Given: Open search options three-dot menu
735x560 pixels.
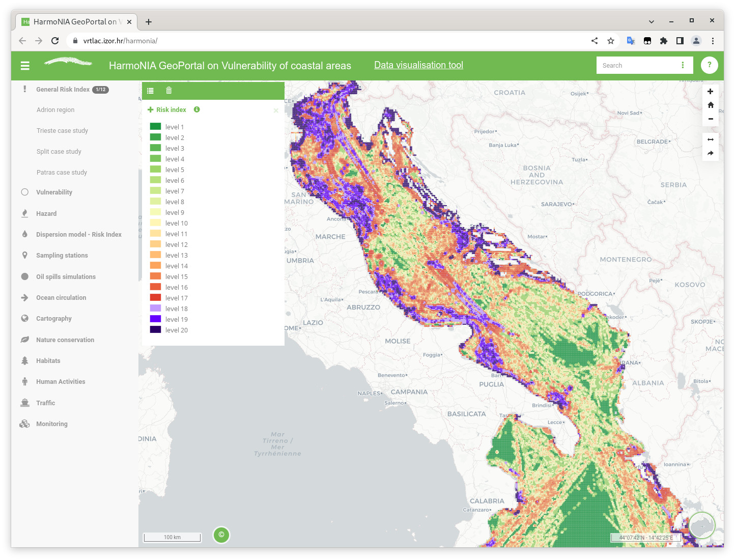Looking at the screenshot, I should [683, 65].
